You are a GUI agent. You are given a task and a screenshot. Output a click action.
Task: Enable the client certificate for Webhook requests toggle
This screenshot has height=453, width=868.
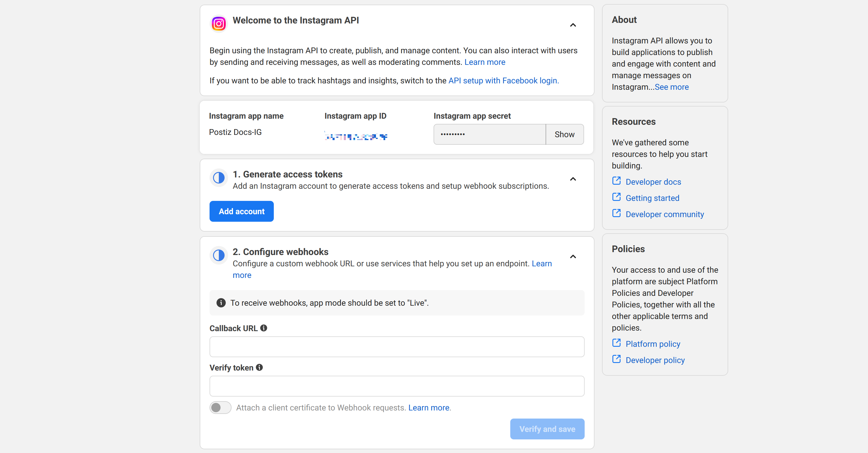point(220,407)
